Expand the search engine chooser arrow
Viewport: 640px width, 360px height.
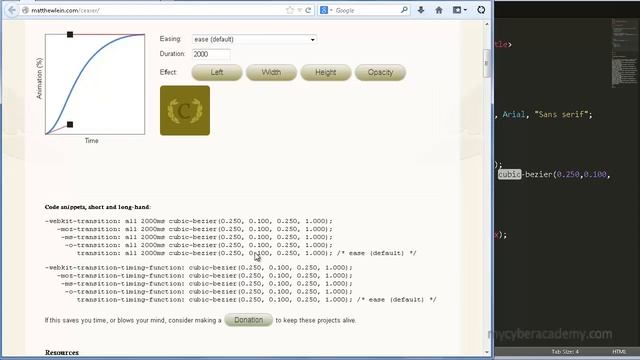click(x=331, y=10)
